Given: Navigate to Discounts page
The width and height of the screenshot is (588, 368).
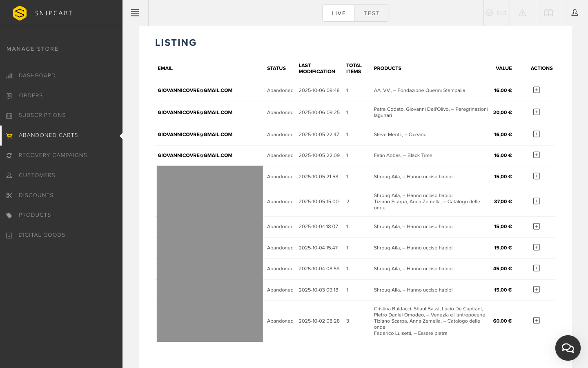Looking at the screenshot, I should click(36, 195).
